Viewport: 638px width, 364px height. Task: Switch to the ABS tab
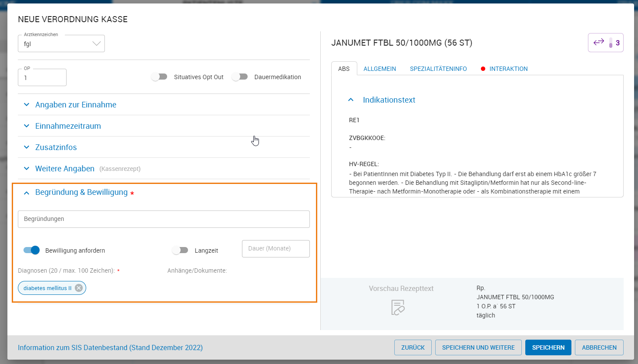click(344, 69)
